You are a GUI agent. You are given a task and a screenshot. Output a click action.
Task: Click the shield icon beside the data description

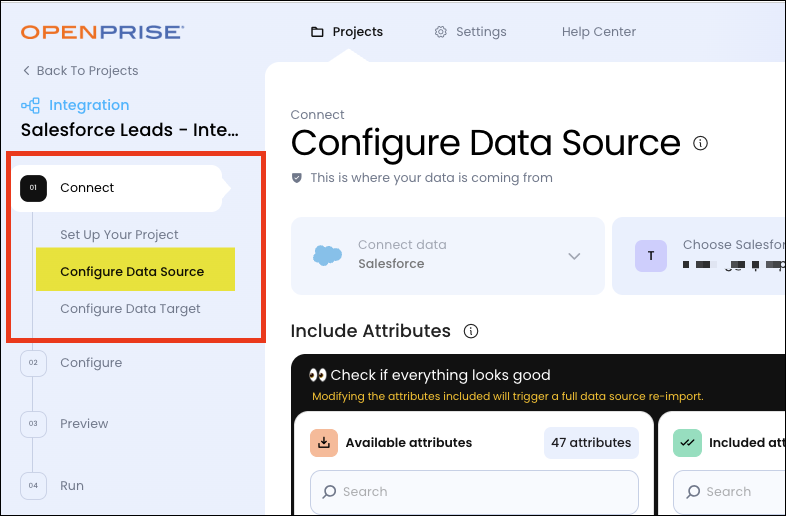(297, 178)
